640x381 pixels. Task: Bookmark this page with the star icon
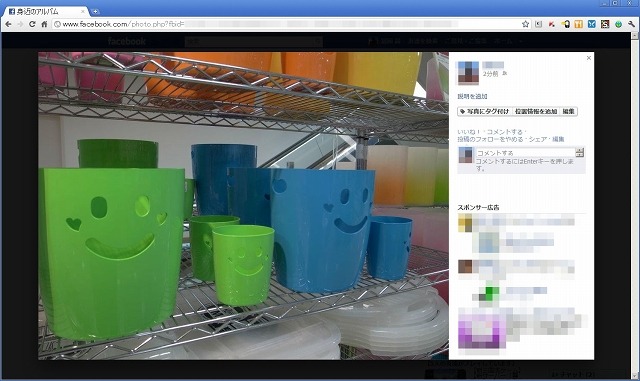[x=525, y=24]
